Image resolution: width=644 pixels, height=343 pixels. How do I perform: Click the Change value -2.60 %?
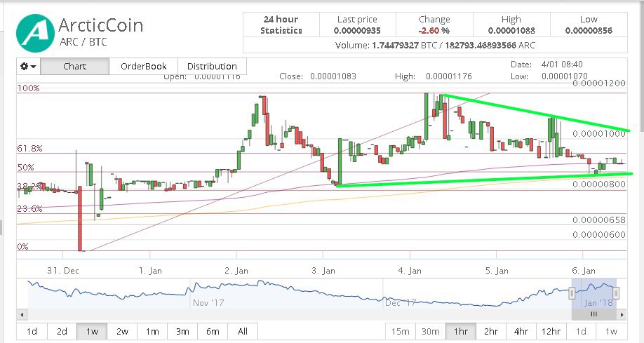434,30
